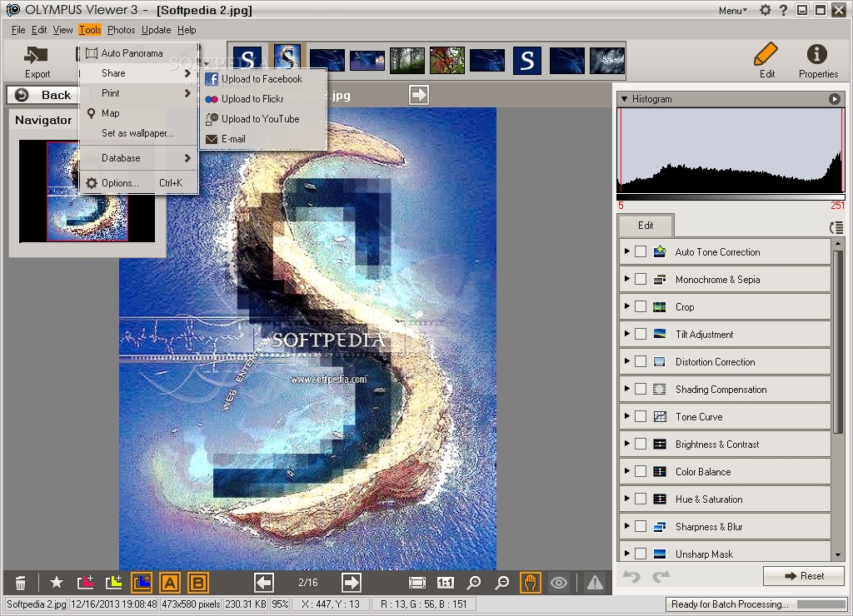The height and width of the screenshot is (616, 853).
Task: Click the Back button
Action: point(43,95)
